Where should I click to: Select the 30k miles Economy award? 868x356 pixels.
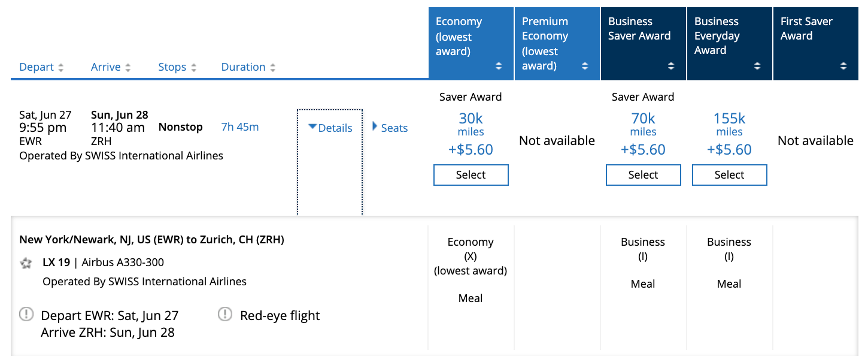point(471,175)
